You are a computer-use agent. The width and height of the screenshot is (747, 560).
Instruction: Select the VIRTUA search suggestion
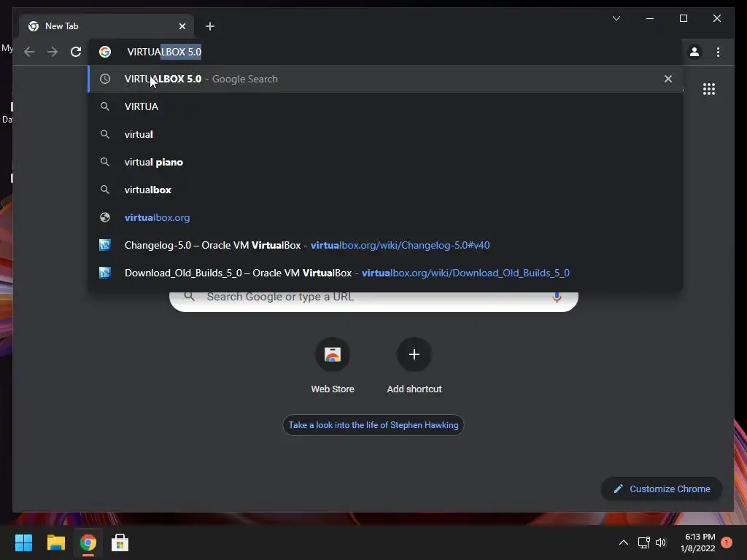[x=385, y=106]
